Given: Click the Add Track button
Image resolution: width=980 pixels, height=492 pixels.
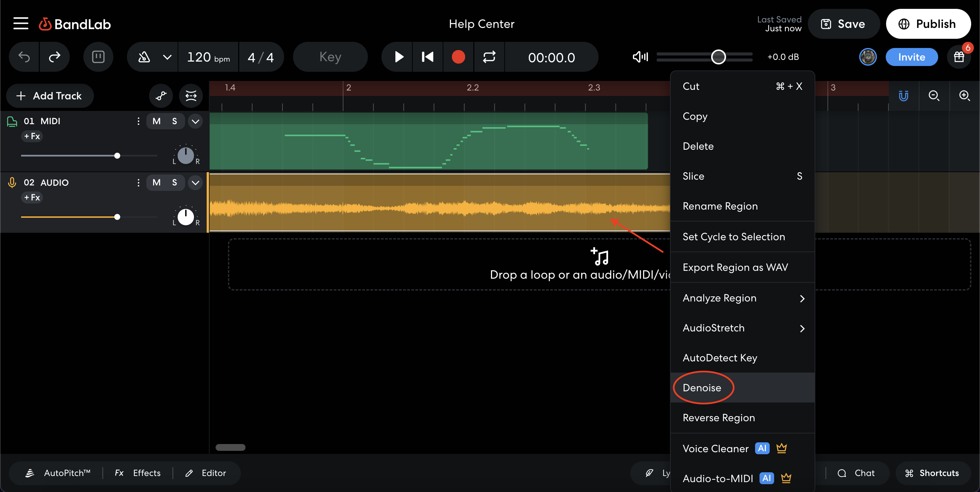Looking at the screenshot, I should pos(50,96).
